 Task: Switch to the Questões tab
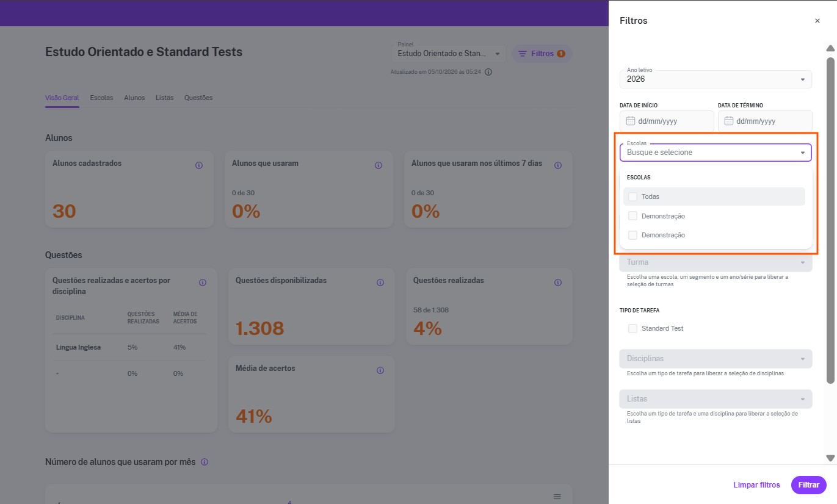click(x=198, y=98)
